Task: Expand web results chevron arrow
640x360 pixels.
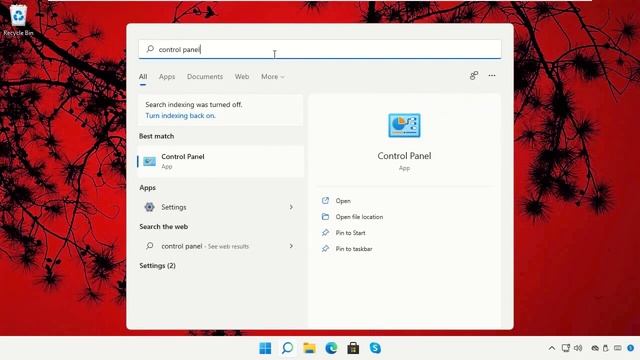Action: pyautogui.click(x=291, y=246)
